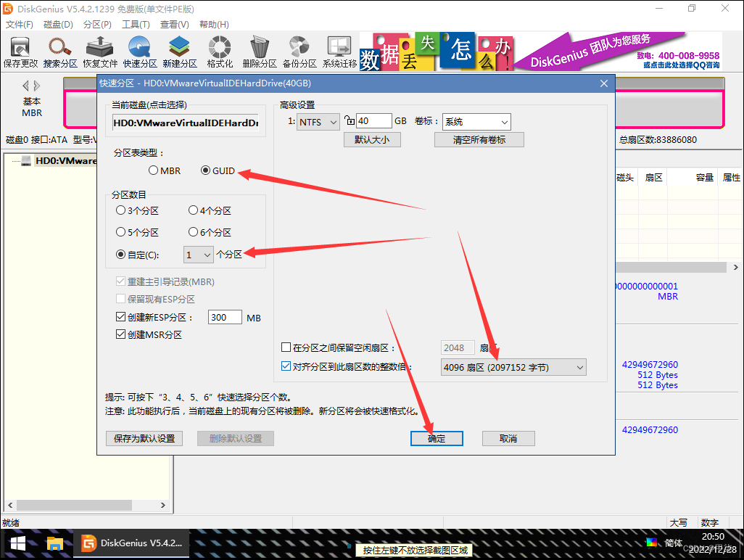Open the 文件(F) menu

click(20, 24)
